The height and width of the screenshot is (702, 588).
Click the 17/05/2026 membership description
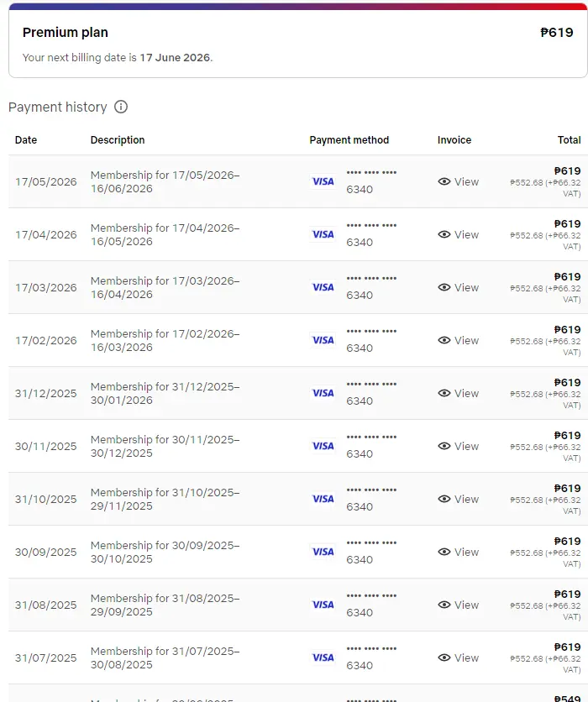pos(165,181)
